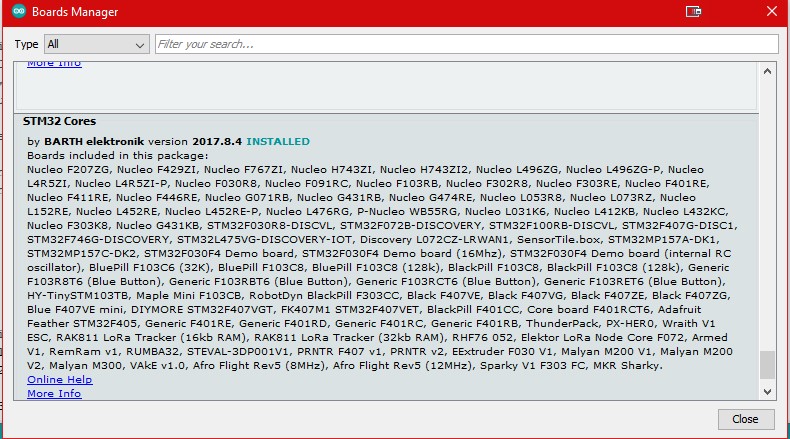Screen dimensions: 790x439
Task: Click the scrollbar up arrow
Action: pyautogui.click(x=767, y=72)
